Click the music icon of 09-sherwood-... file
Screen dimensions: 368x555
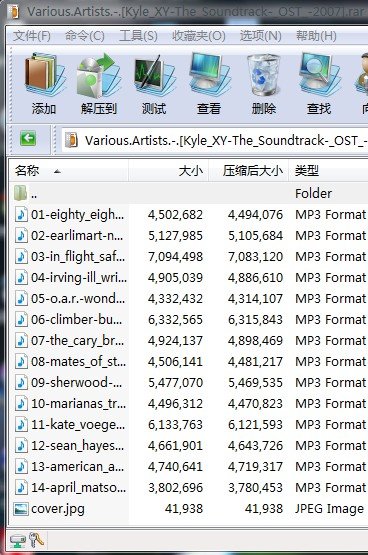tap(21, 382)
